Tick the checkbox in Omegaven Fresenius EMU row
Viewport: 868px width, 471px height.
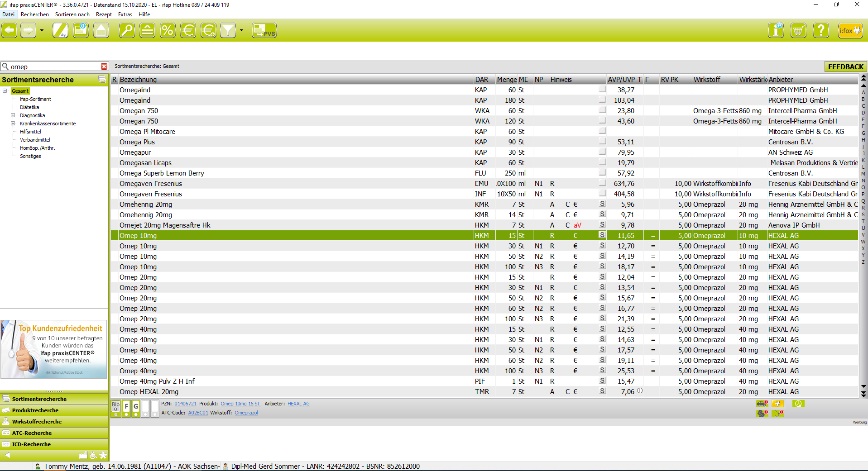pyautogui.click(x=602, y=183)
